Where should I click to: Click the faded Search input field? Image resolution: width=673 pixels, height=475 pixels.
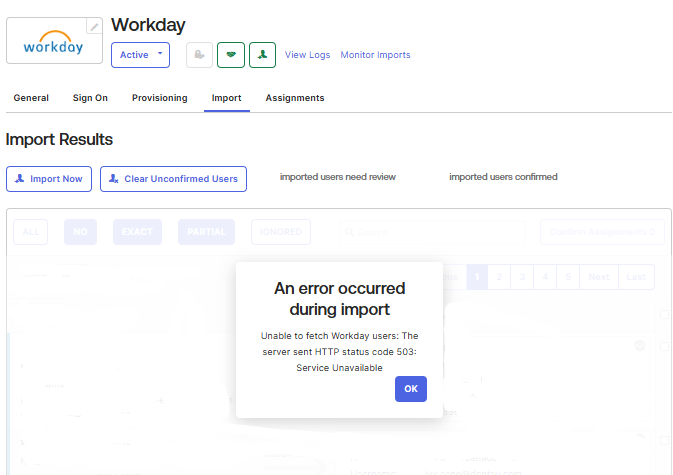click(433, 233)
